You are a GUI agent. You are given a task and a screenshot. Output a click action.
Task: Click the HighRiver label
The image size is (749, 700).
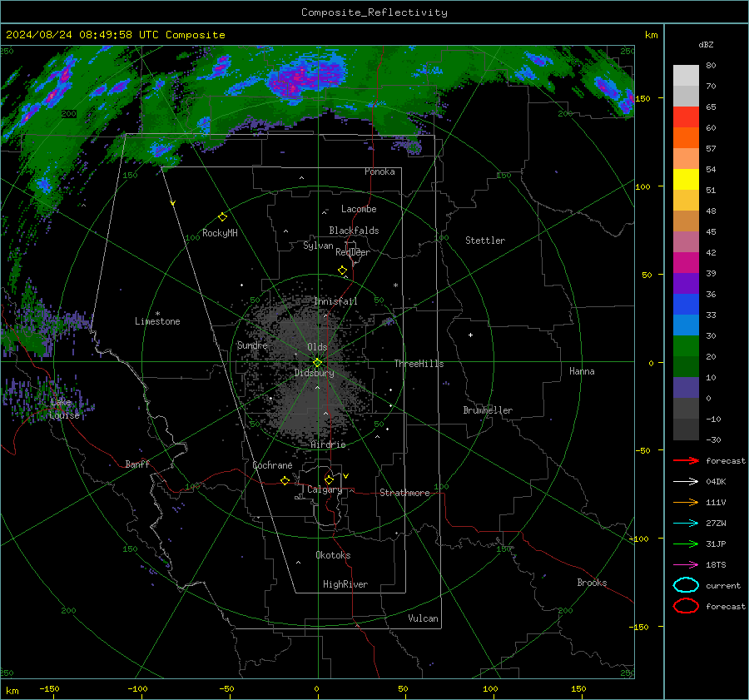click(345, 584)
